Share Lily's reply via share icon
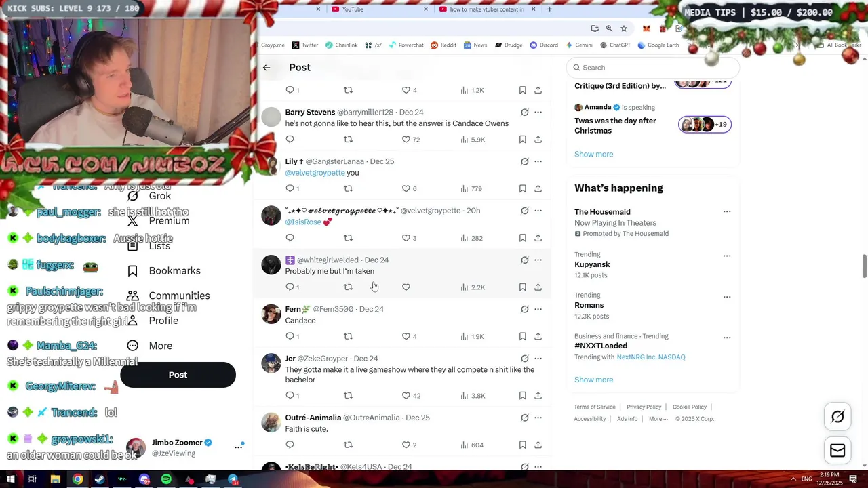This screenshot has height=488, width=868. click(538, 188)
